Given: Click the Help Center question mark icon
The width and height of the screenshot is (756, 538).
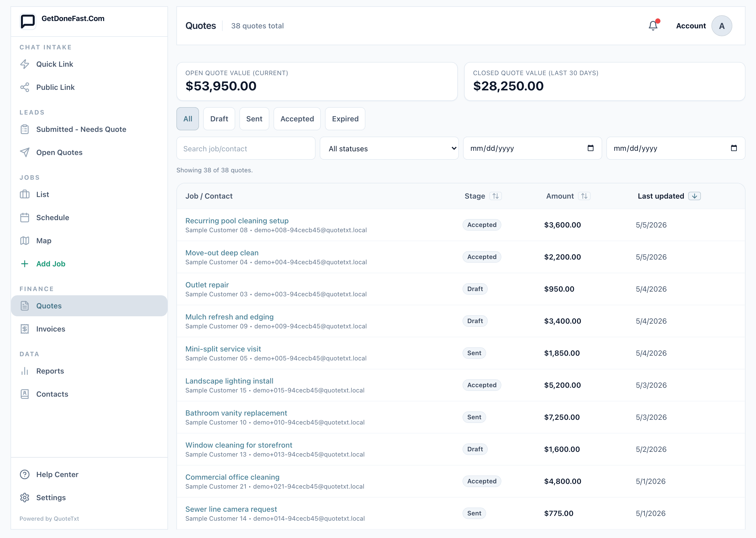Looking at the screenshot, I should (x=25, y=474).
